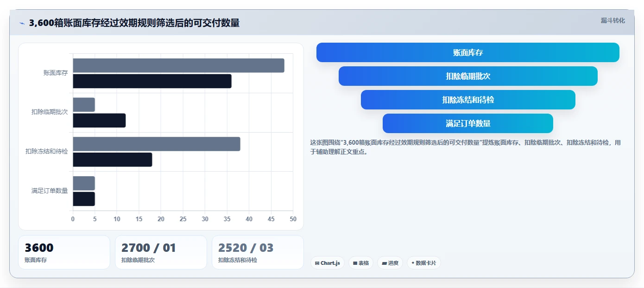The width and height of the screenshot is (644, 288).
Task: Click the 扣除临期批次 chart axis label
Action: pos(50,112)
